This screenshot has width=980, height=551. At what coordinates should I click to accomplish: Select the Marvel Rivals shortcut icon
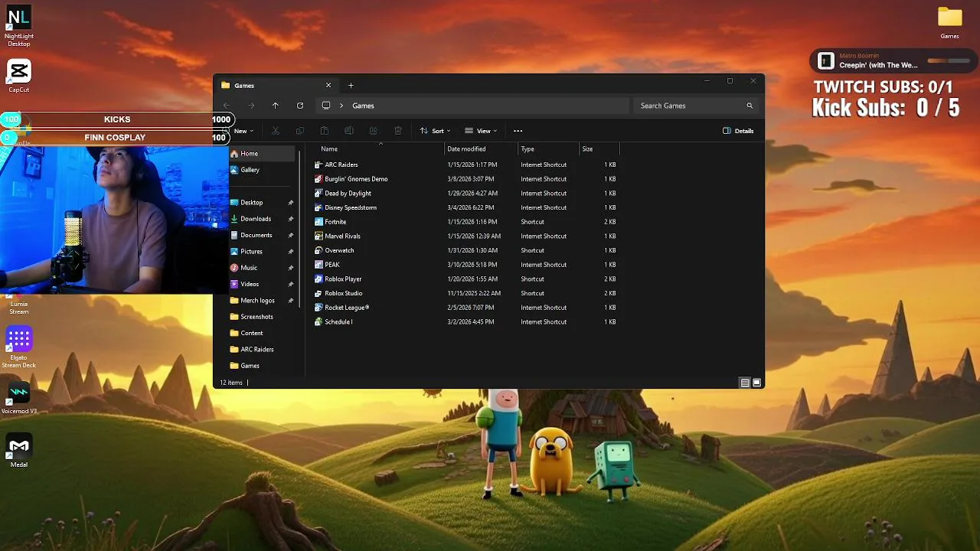(x=318, y=236)
